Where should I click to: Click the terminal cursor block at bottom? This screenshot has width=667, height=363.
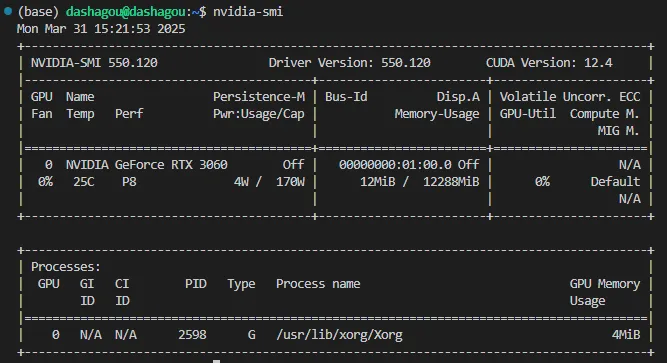[217, 361]
